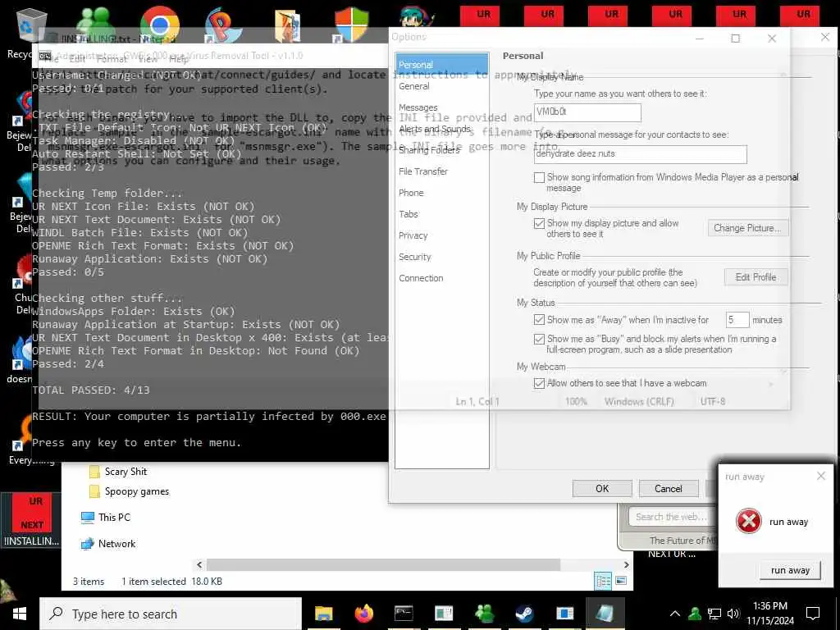840x630 pixels.
Task: Click the run away button
Action: 790,571
